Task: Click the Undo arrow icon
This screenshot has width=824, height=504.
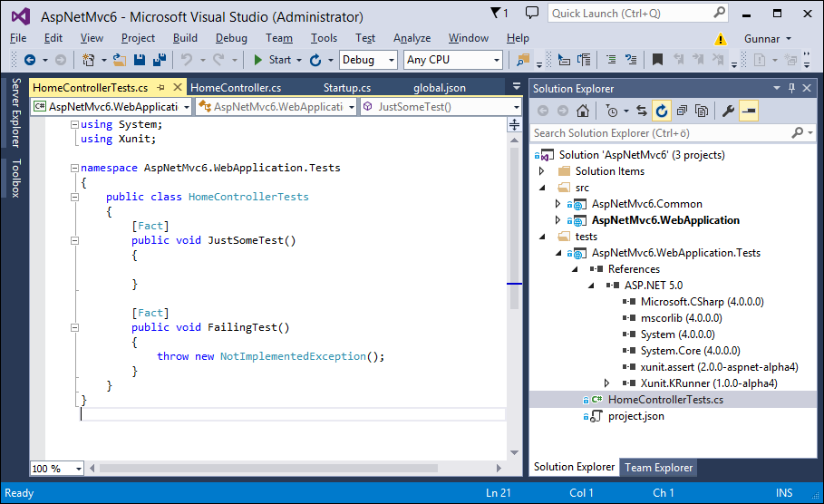Action: pyautogui.click(x=187, y=60)
